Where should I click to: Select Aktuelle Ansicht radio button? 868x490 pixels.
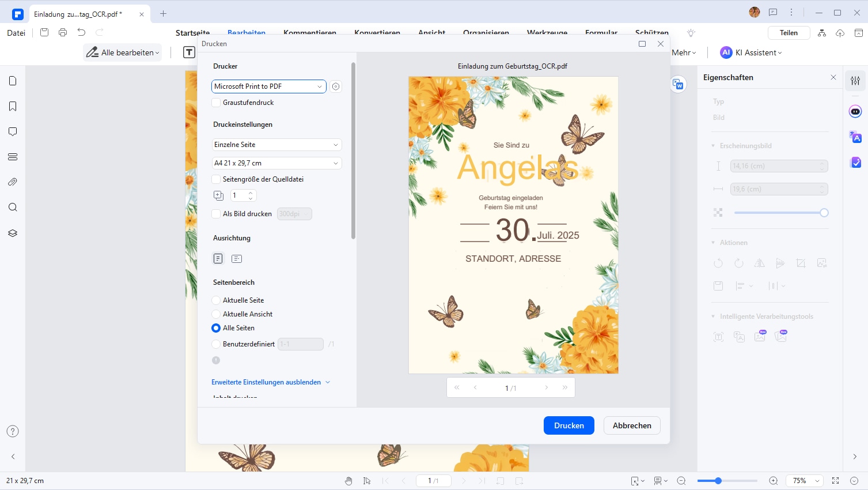point(216,314)
